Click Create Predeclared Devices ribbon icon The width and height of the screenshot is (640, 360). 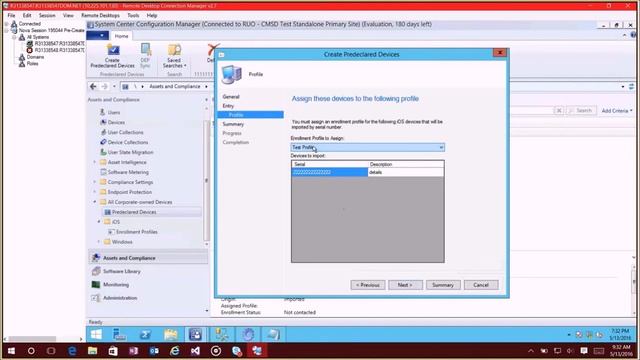(113, 56)
